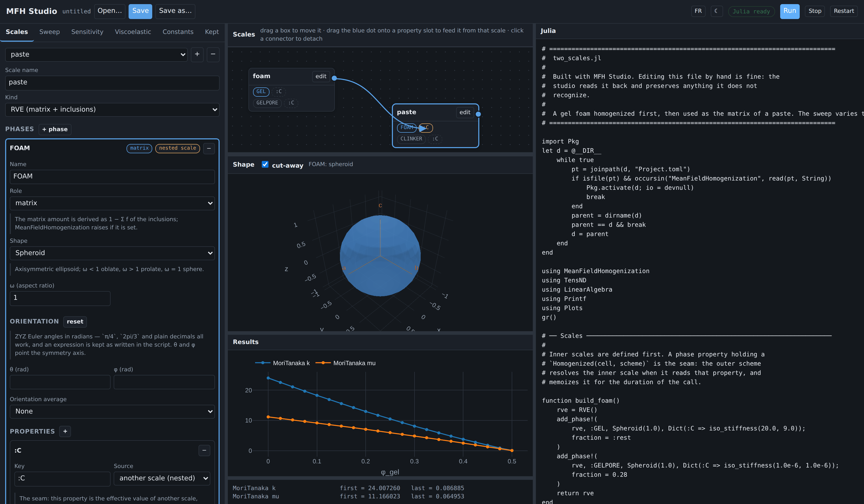Click the Stop button
The height and width of the screenshot is (504, 864).
[815, 11]
